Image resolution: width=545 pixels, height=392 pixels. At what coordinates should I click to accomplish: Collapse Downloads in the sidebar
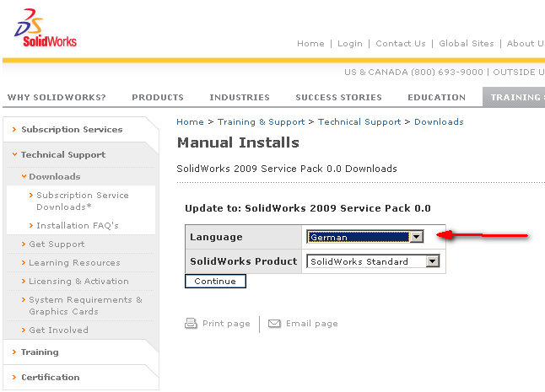[x=55, y=176]
